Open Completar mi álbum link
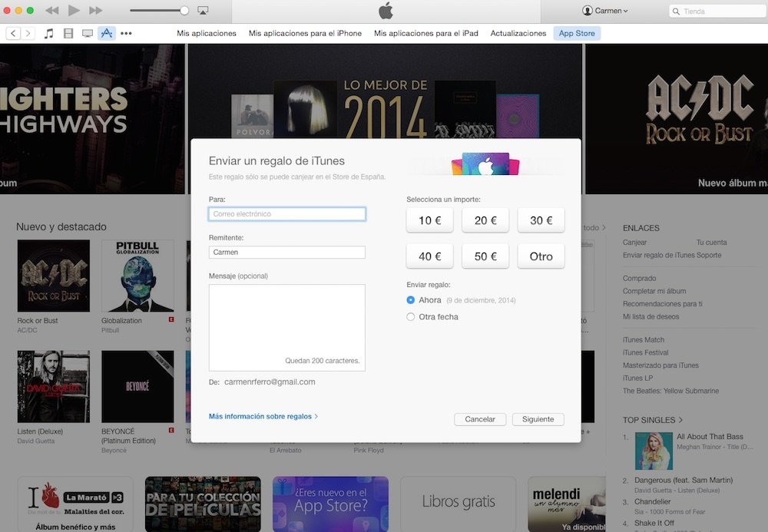Image resolution: width=768 pixels, height=532 pixels. click(x=654, y=291)
